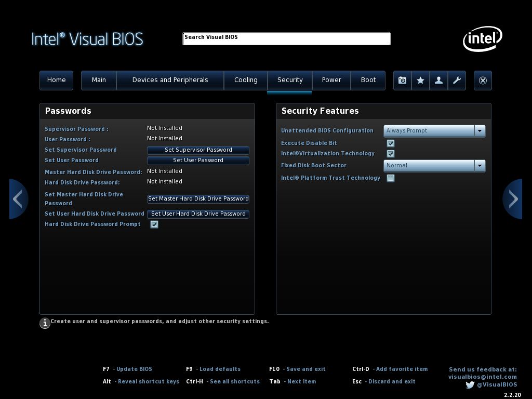Click the @VisualBIOS Twitter handle
Screen dimensions: 532x399
497,385
